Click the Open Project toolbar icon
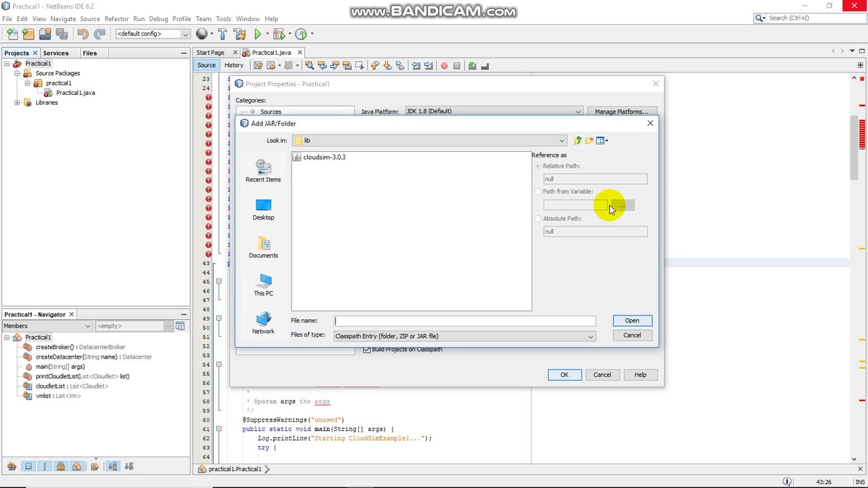Viewport: 868px width, 488px height. (x=45, y=34)
